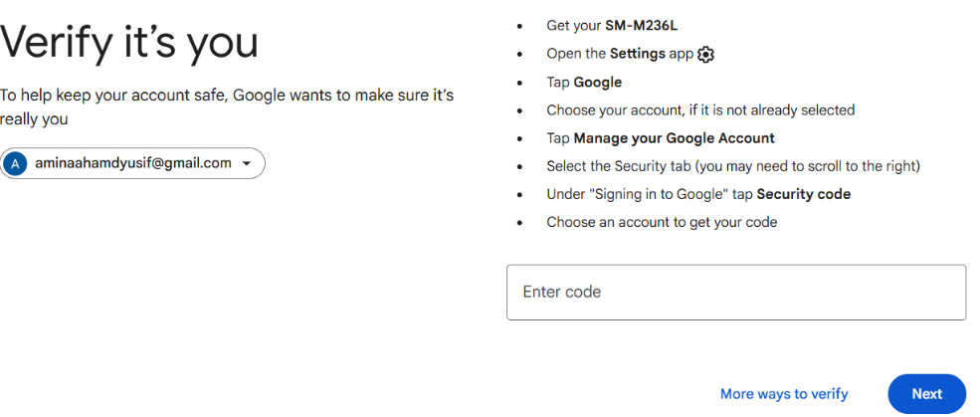Click the blue Next button
The width and height of the screenshot is (980, 417).
927,394
